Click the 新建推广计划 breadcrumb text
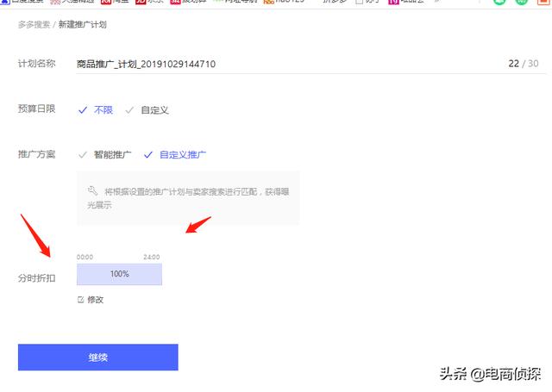Viewport: 552px width, 392px height. coord(82,25)
